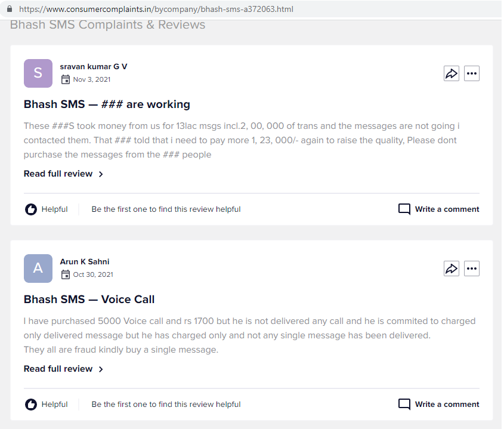Share Arun K Sahni's review
Image resolution: width=504 pixels, height=429 pixels.
click(x=452, y=268)
